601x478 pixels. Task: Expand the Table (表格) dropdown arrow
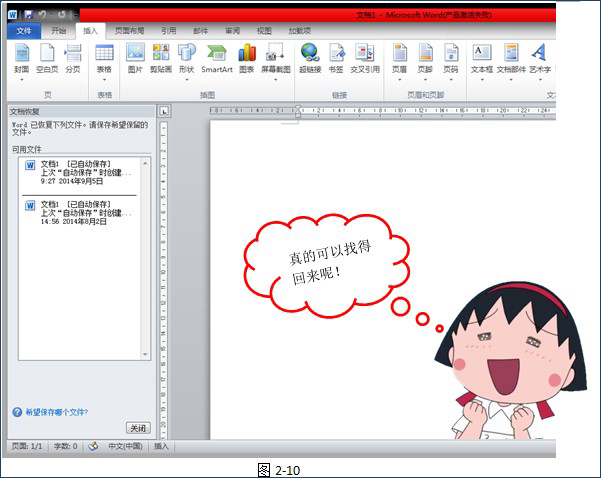tap(104, 80)
